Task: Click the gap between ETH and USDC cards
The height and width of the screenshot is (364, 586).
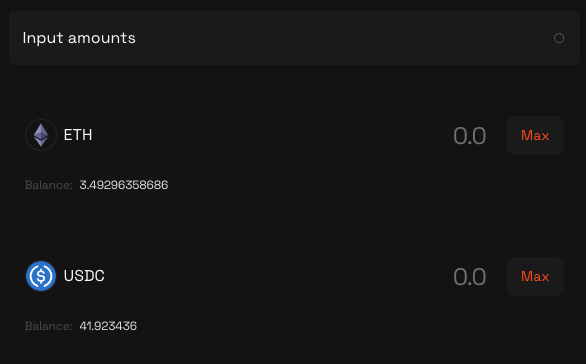Action: tap(294, 224)
